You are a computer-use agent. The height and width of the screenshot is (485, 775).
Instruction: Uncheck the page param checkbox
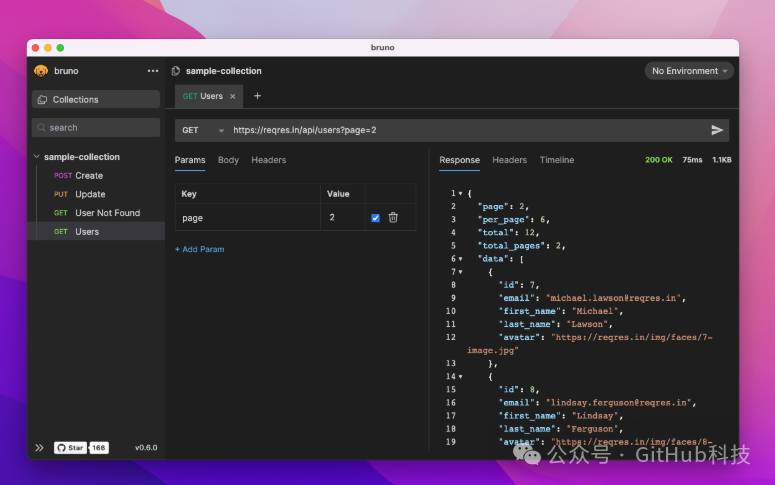coord(375,218)
